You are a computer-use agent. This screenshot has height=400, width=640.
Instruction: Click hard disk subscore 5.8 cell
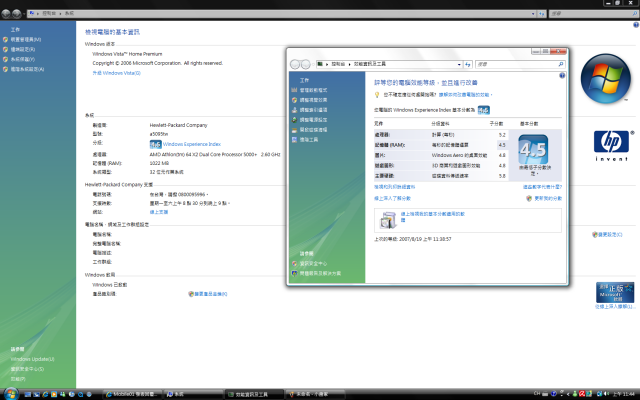pos(502,176)
